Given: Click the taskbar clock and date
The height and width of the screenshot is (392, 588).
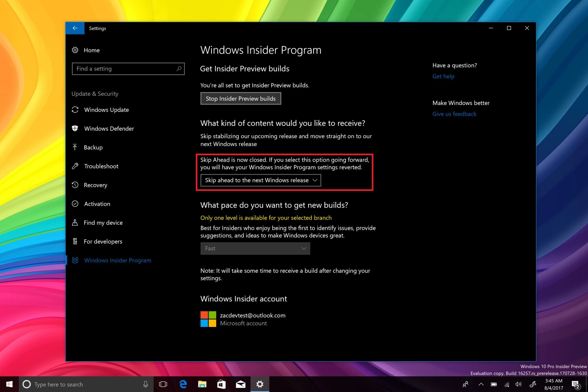Looking at the screenshot, I should [x=554, y=384].
